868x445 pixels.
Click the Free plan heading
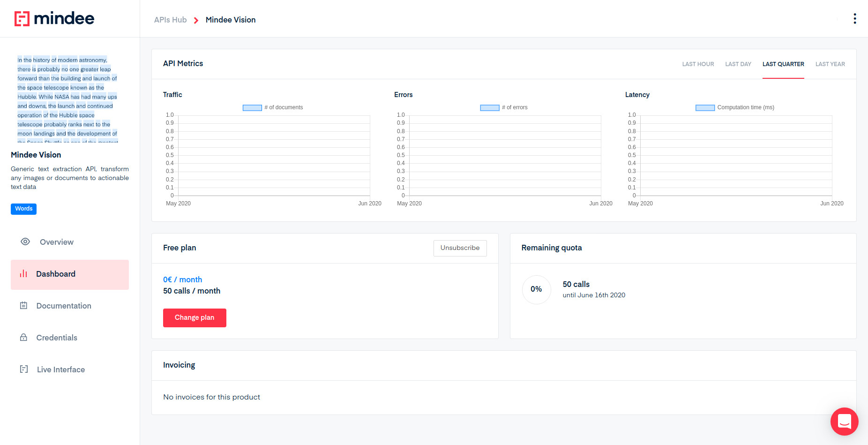click(180, 248)
